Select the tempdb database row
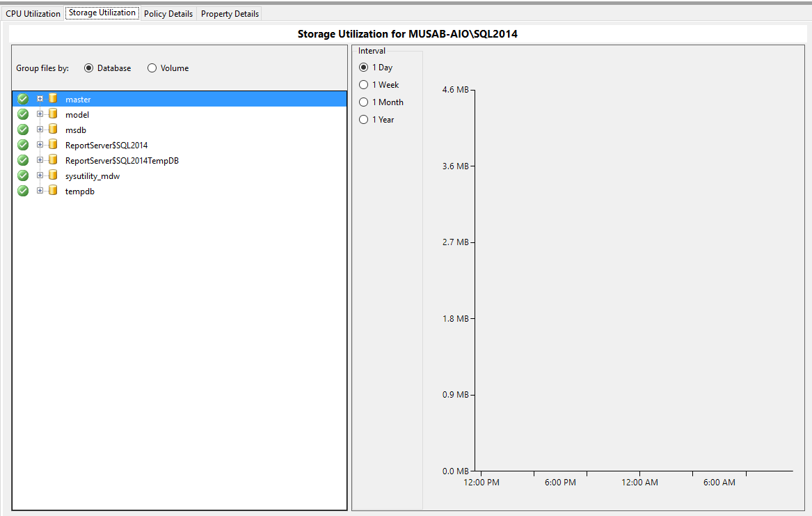The width and height of the screenshot is (812, 516). pyautogui.click(x=180, y=191)
